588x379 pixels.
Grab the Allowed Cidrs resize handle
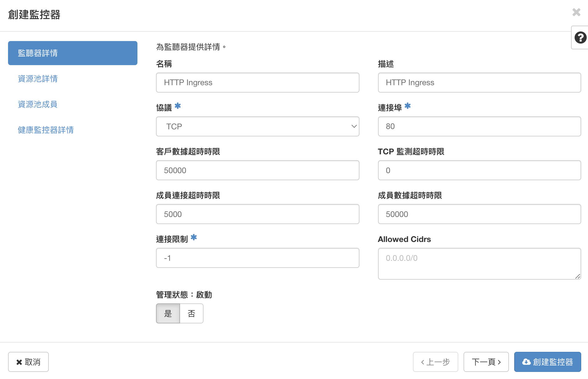(x=577, y=276)
